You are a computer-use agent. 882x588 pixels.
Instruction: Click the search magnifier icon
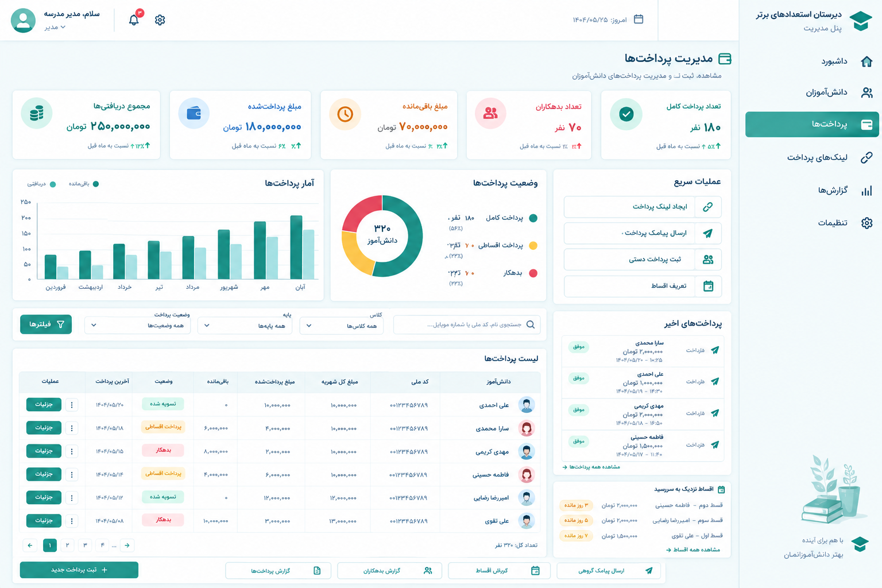(531, 324)
